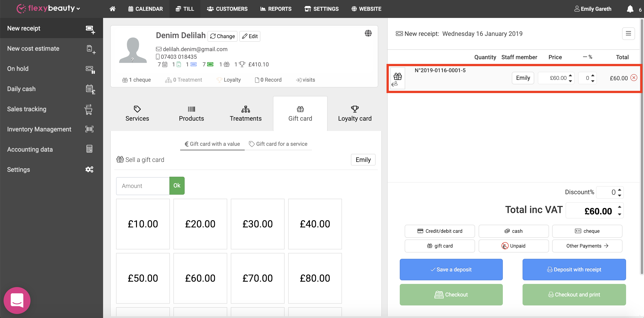The height and width of the screenshot is (318, 644).
Task: Decrease the overall Discount% value
Action: pyautogui.click(x=620, y=195)
